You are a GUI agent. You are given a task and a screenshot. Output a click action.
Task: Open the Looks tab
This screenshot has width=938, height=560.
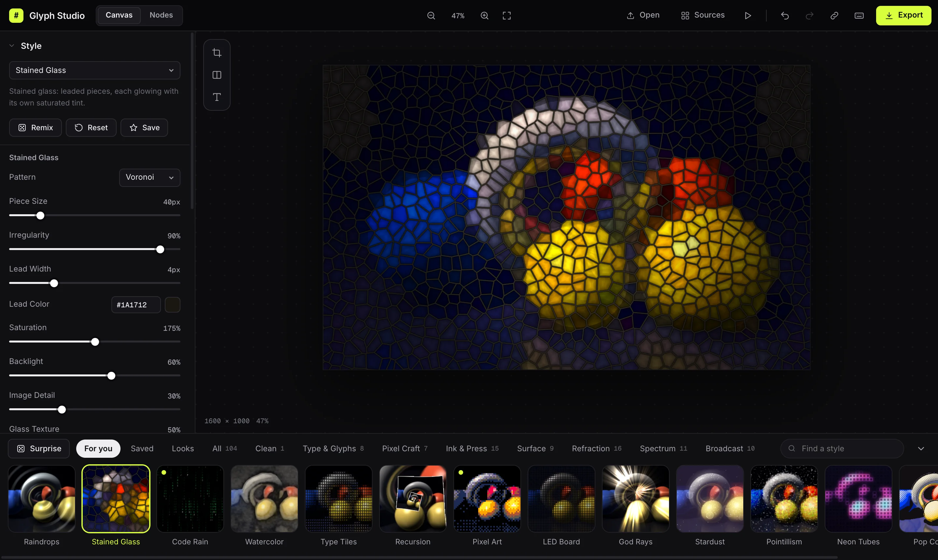pyautogui.click(x=183, y=448)
